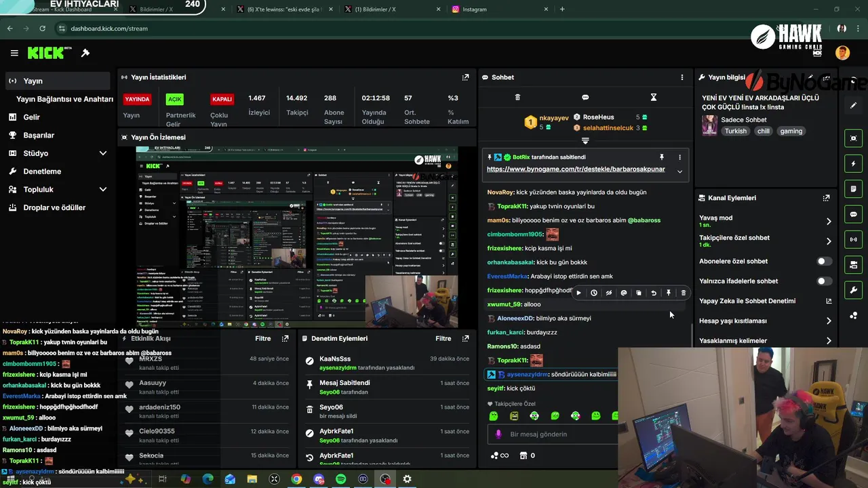
Task: Click the trash icon in the Sohbet toolbar
Action: click(x=517, y=98)
